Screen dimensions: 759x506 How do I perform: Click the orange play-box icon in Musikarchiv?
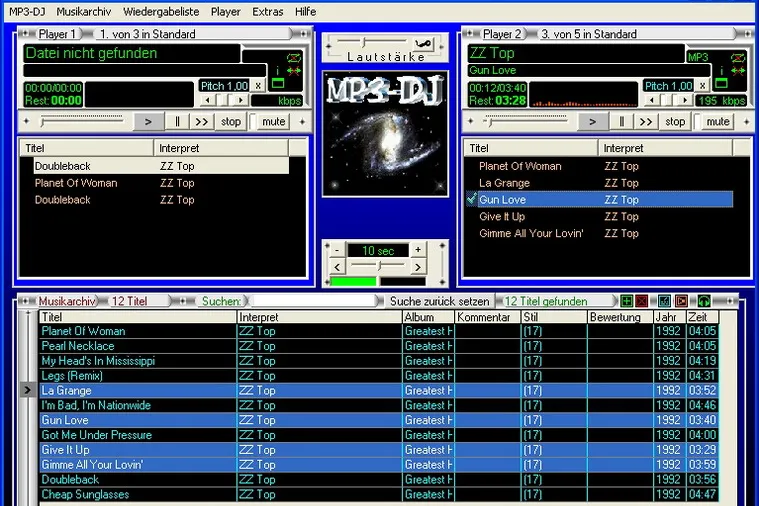tap(681, 301)
